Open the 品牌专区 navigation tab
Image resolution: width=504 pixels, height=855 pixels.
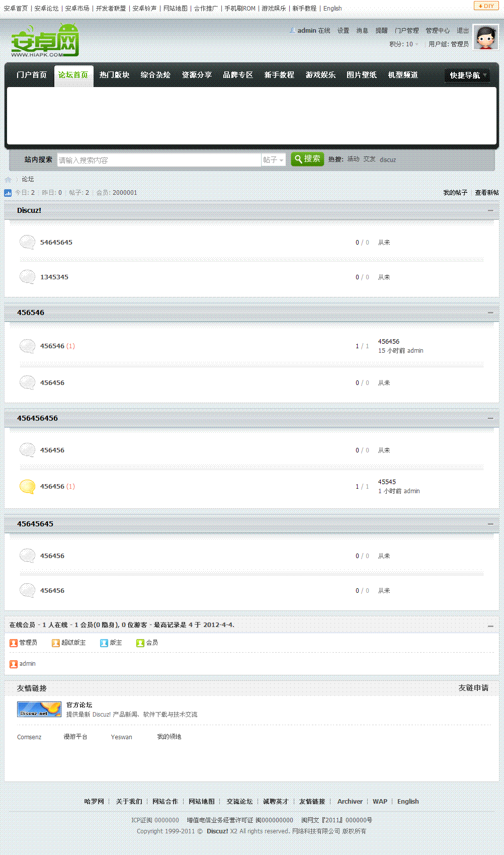click(x=238, y=75)
